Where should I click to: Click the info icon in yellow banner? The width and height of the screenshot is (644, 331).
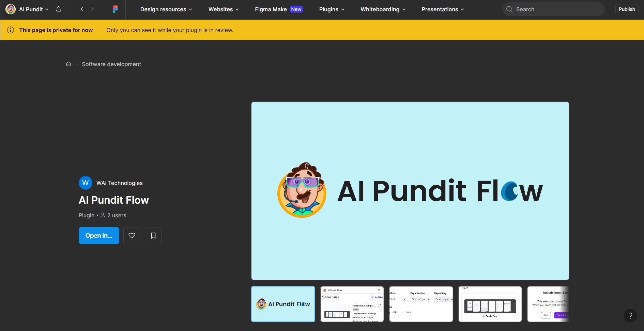(11, 30)
